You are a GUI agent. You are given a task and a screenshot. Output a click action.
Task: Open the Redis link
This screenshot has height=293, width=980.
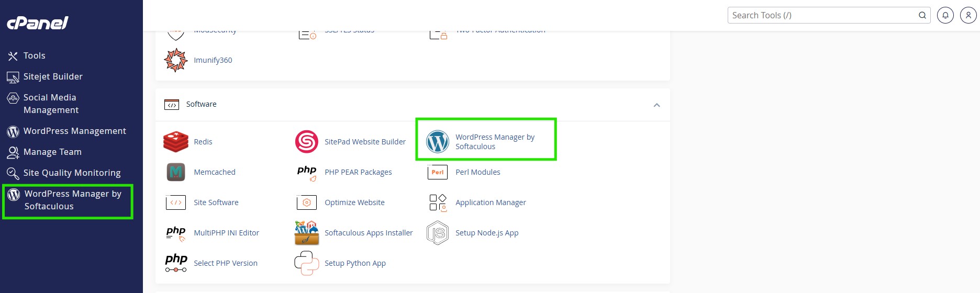point(203,142)
